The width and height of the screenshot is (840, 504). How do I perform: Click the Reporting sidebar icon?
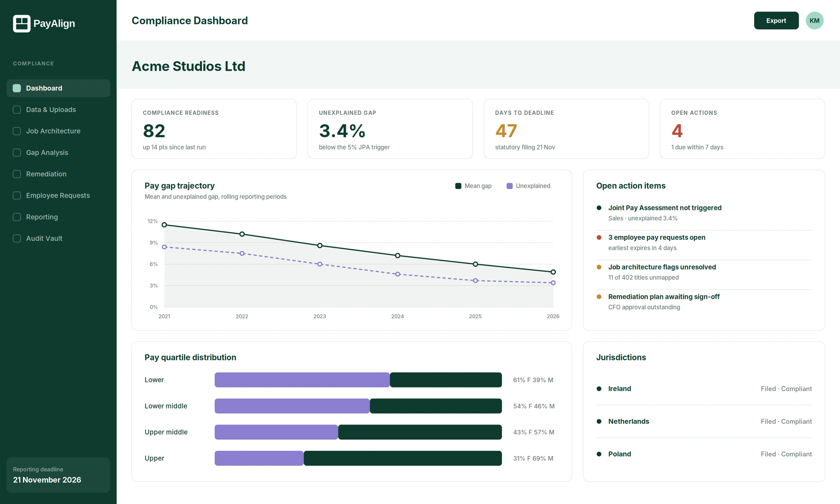pos(17,217)
